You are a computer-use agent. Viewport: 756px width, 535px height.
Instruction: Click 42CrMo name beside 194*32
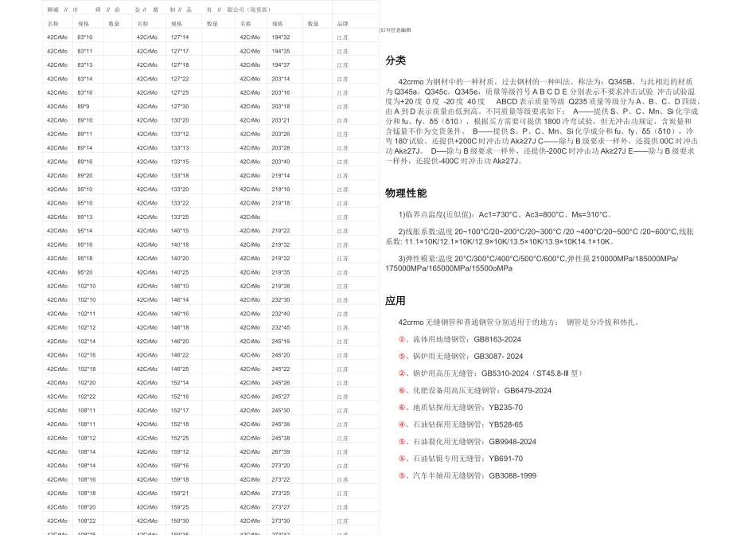[250, 37]
